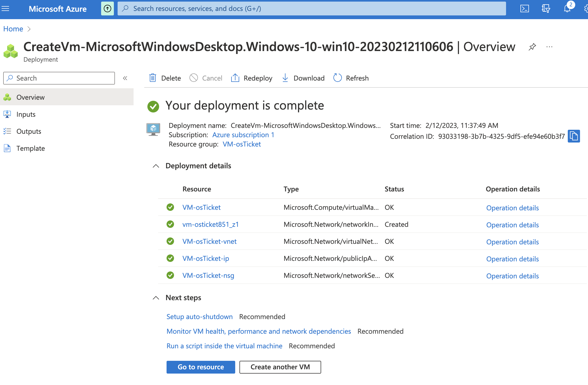This screenshot has width=588, height=385.
Task: Open the more options ellipsis menu
Action: 549,47
